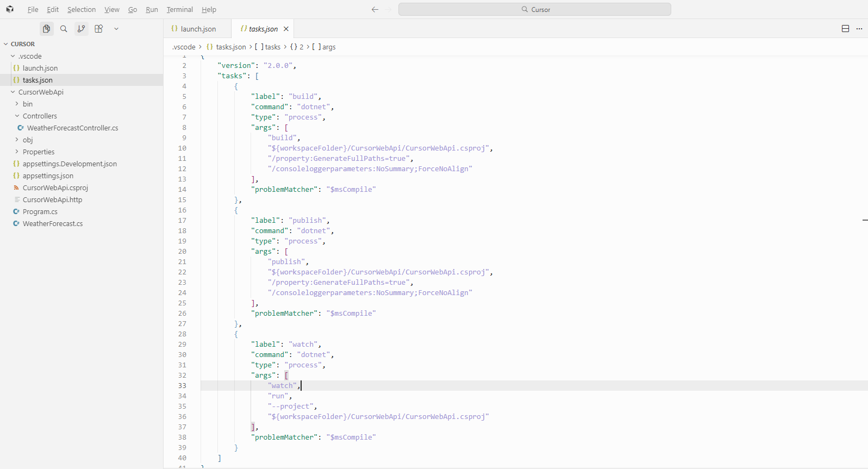Open the Extensions view icon
868x469 pixels.
pos(98,29)
